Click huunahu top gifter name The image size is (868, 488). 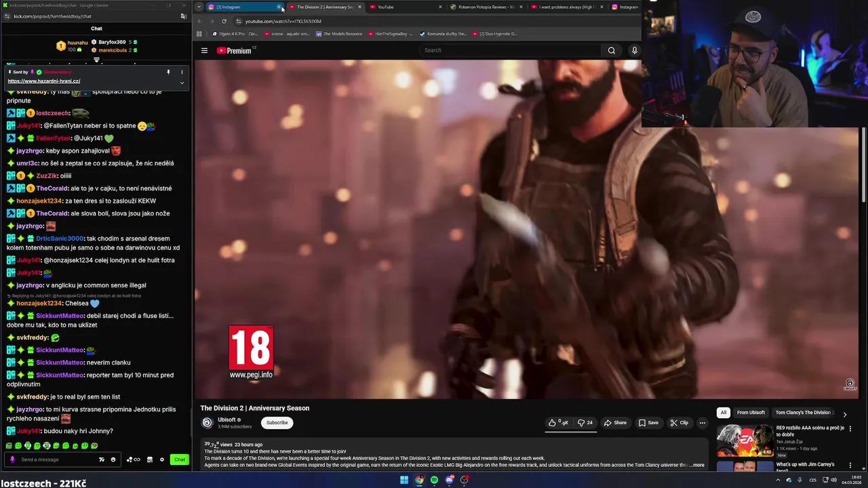coord(77,43)
